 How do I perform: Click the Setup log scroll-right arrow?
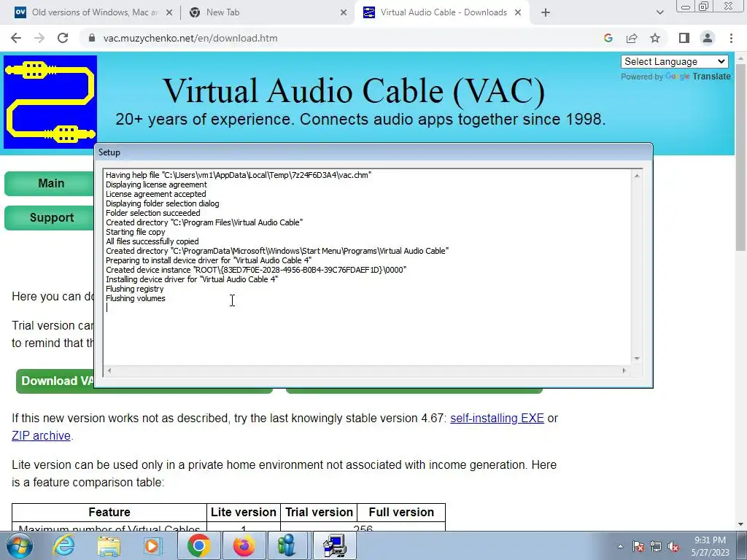pos(624,370)
